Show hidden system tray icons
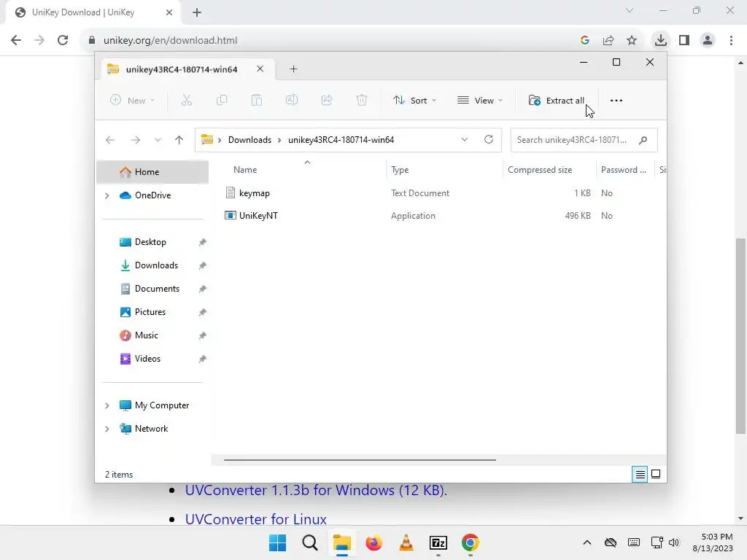747x560 pixels. point(587,542)
